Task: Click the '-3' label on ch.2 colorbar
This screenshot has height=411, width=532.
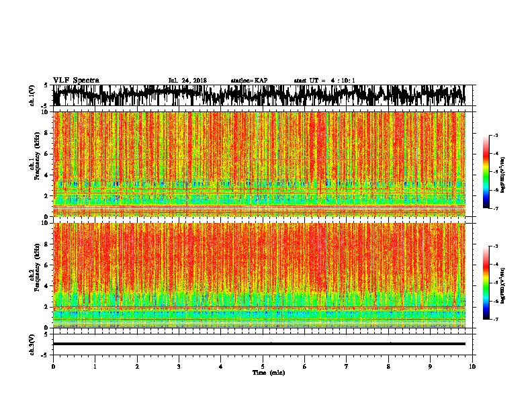Action: coord(496,246)
